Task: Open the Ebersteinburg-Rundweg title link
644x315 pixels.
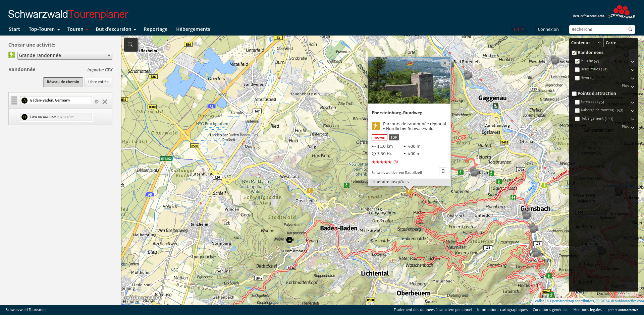Action: (x=397, y=113)
